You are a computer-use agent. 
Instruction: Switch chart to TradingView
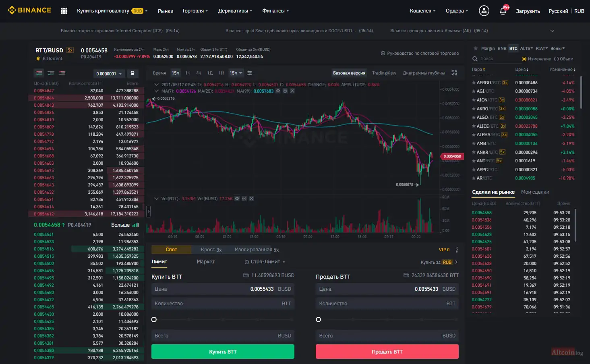tap(384, 73)
